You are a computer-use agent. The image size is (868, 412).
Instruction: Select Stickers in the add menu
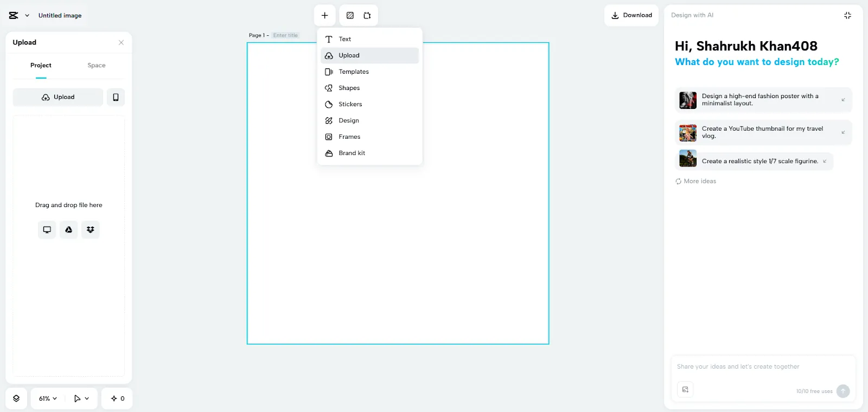point(350,104)
